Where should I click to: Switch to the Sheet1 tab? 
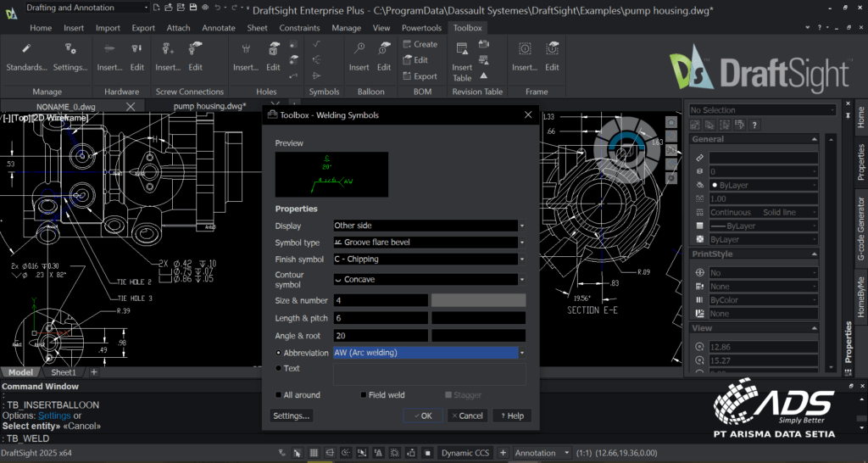(64, 372)
